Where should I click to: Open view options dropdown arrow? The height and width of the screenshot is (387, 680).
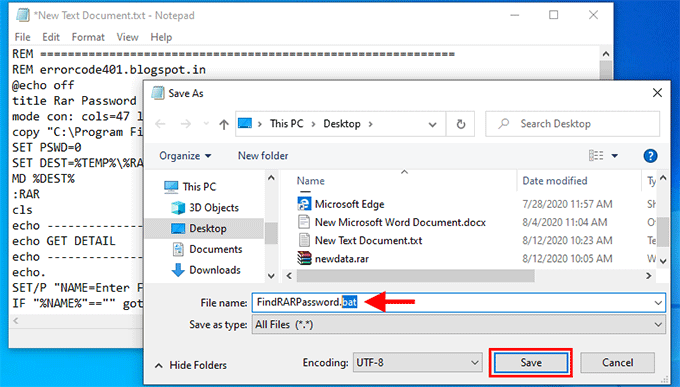tap(615, 156)
